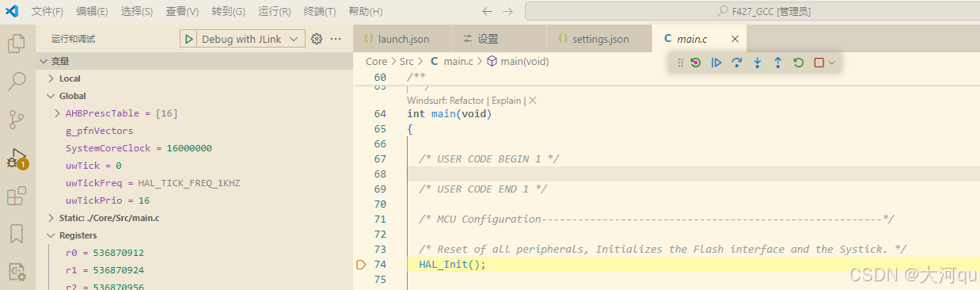
Task: Select register r0 = 536870912
Action: coord(104,253)
